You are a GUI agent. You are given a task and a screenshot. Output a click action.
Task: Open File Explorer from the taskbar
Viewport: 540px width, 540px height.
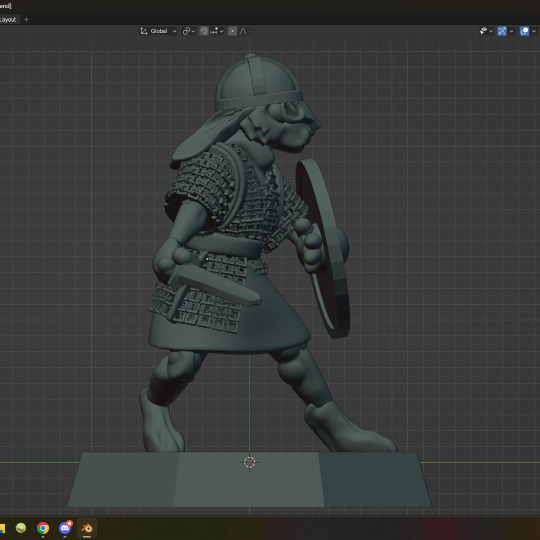click(2, 528)
